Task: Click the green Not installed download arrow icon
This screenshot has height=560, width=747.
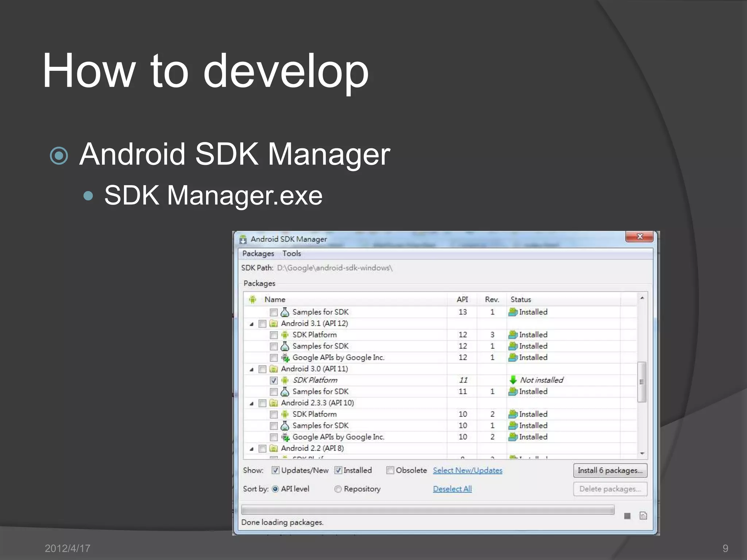Action: click(513, 380)
